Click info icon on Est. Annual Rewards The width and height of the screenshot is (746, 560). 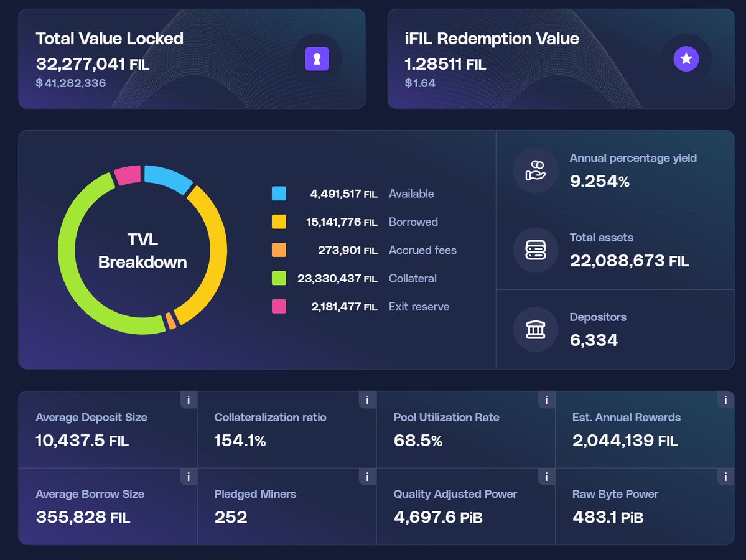click(x=725, y=400)
